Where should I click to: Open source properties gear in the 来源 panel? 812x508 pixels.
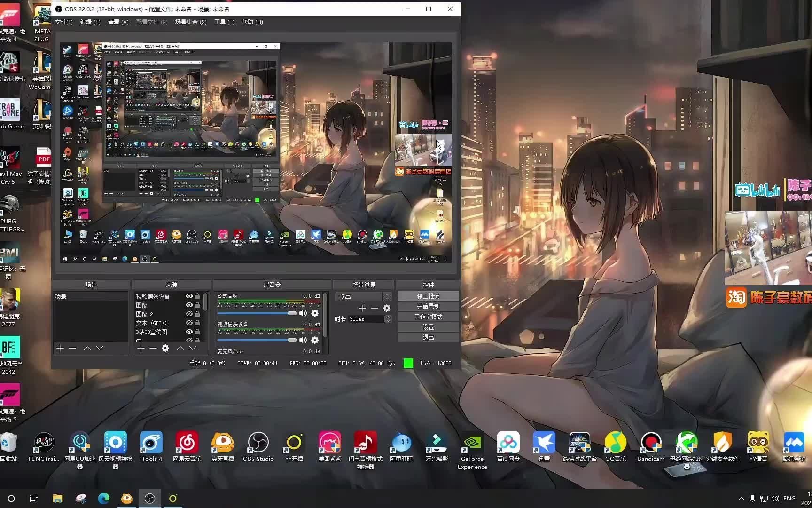point(165,348)
